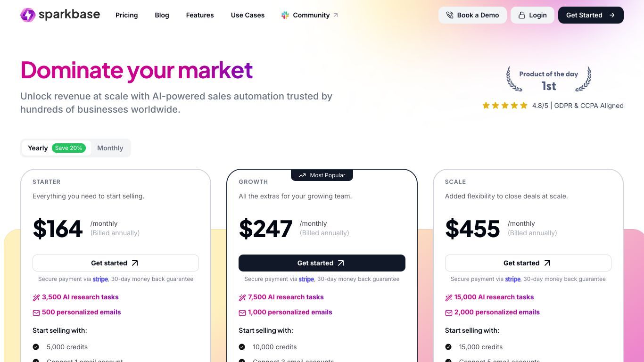The height and width of the screenshot is (362, 644).
Task: Click the magic wand icon beside 3,500 AI research tasks
Action: [36, 297]
